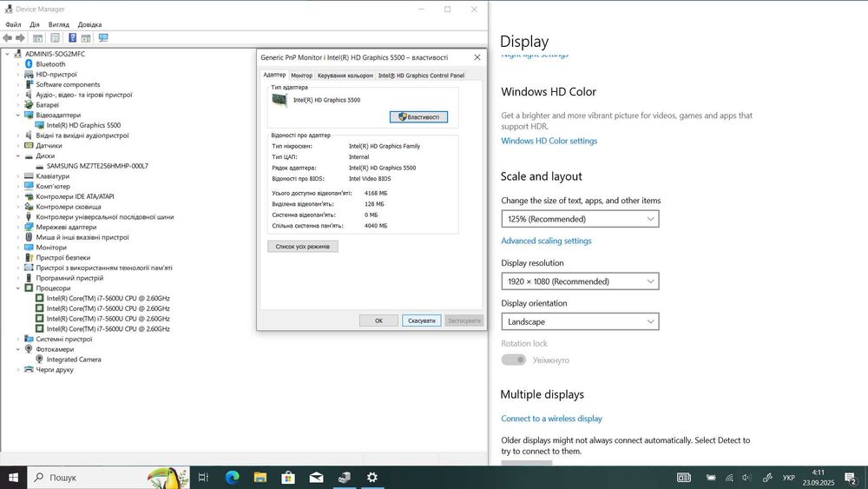Image resolution: width=868 pixels, height=489 pixels.
Task: Open the Довідка menu
Action: click(89, 24)
